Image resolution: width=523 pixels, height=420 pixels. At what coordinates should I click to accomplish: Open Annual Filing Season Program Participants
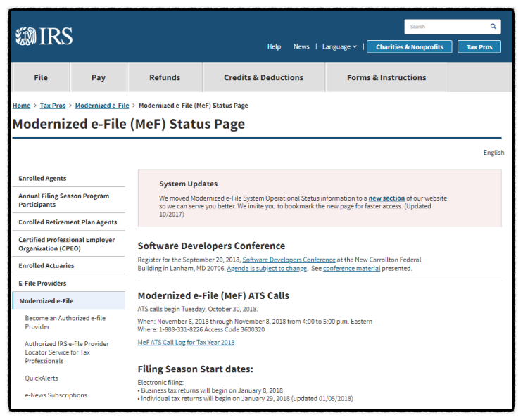click(x=64, y=201)
